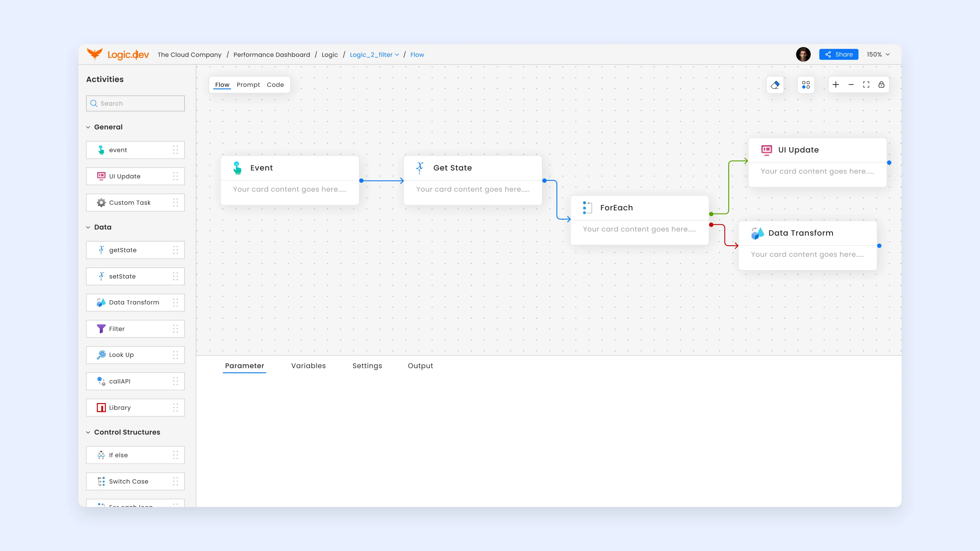Select the Parameter tab
980x551 pixels.
pyautogui.click(x=245, y=366)
